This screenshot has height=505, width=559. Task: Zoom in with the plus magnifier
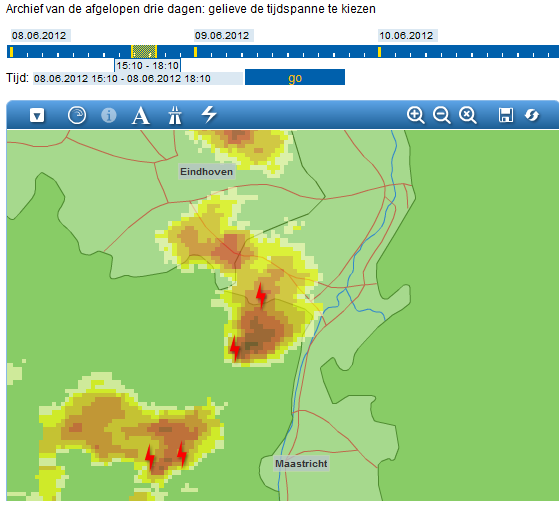[x=416, y=115]
